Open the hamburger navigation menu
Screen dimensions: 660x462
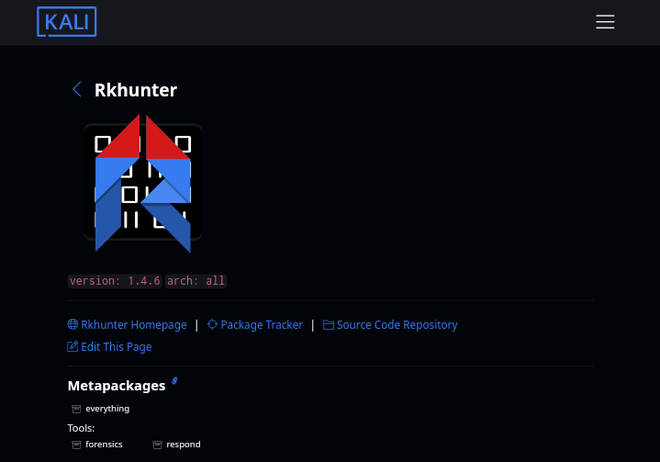[605, 22]
